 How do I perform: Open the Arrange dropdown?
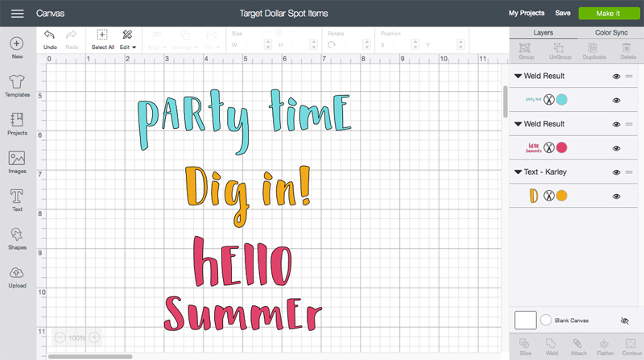[x=184, y=39]
